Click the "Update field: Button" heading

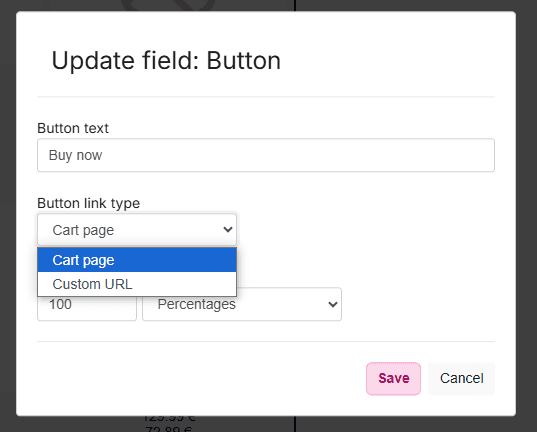click(166, 61)
